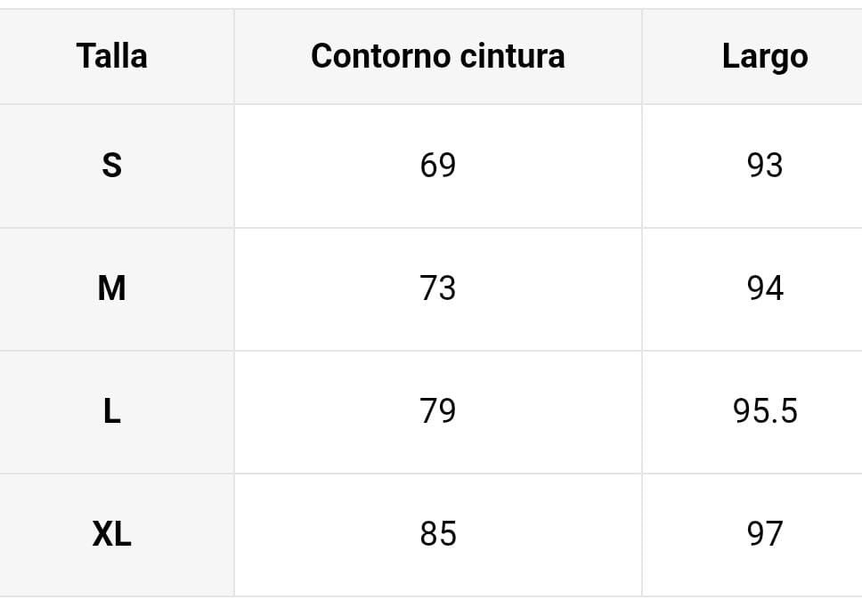Click the Contorno cintura column header

click(x=437, y=56)
